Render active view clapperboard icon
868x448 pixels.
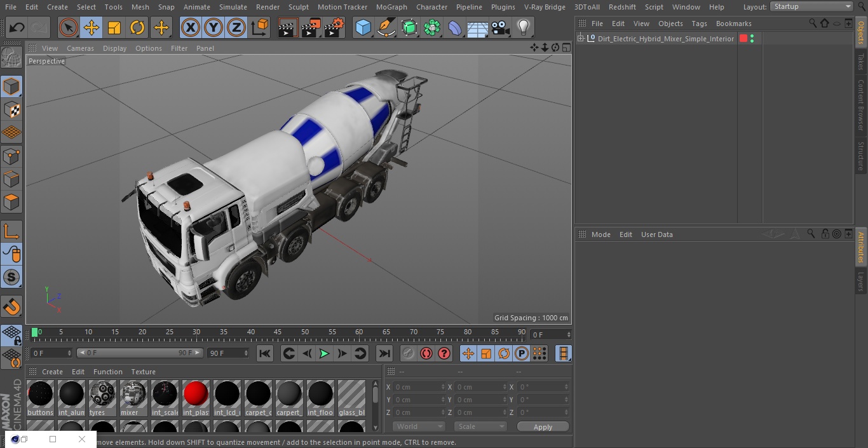288,27
